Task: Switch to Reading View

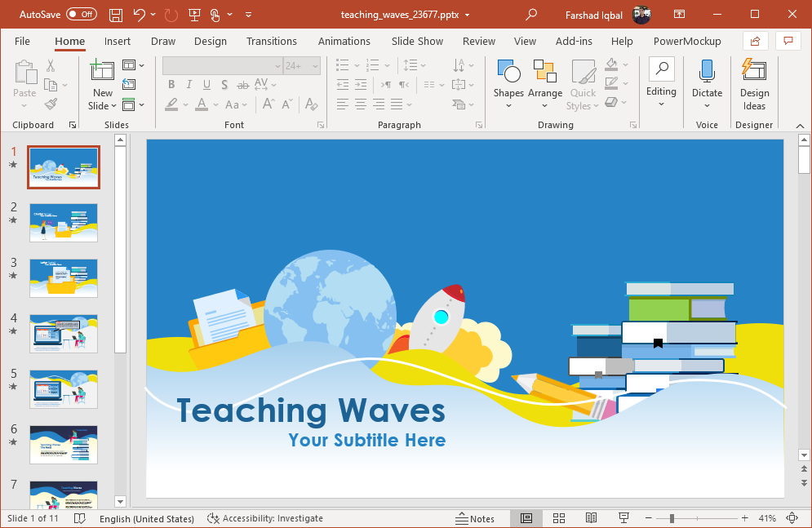Action: pyautogui.click(x=591, y=518)
